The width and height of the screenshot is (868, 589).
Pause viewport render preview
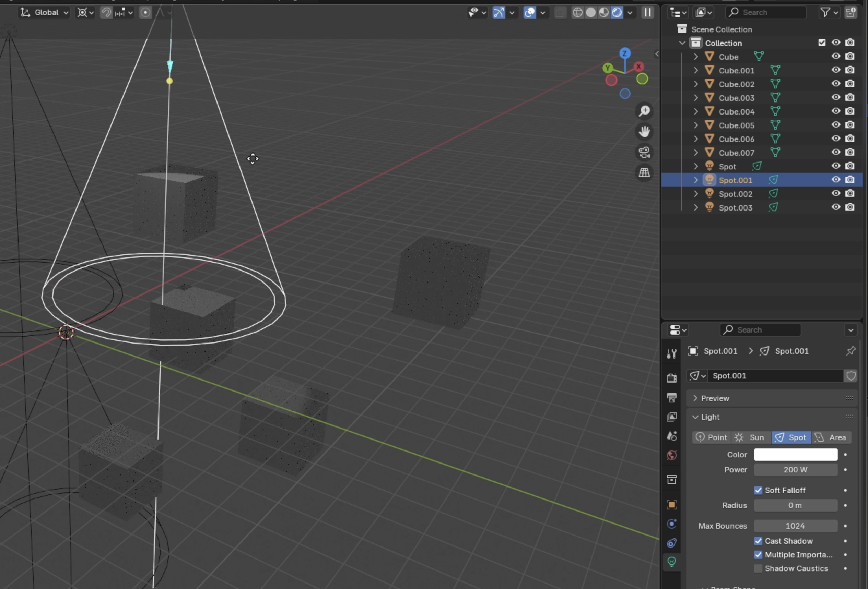point(647,12)
